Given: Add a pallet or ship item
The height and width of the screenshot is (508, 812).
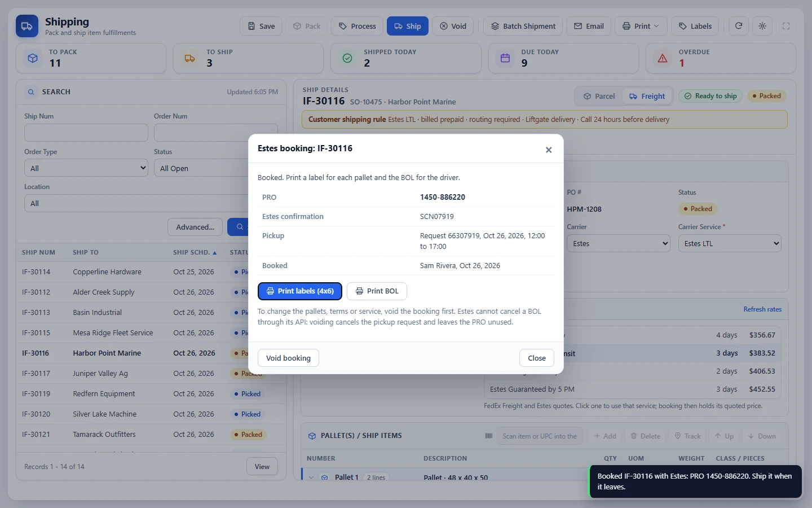Looking at the screenshot, I should [605, 436].
